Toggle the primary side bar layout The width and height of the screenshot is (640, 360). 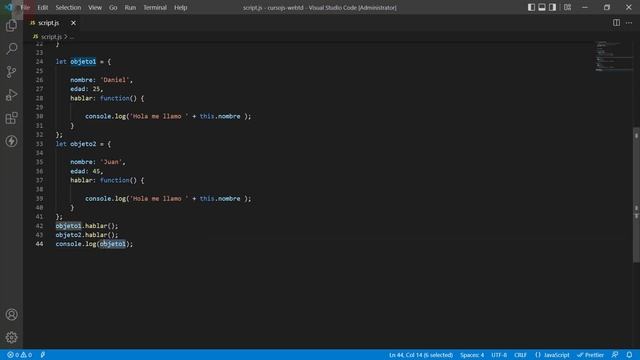tap(531, 7)
